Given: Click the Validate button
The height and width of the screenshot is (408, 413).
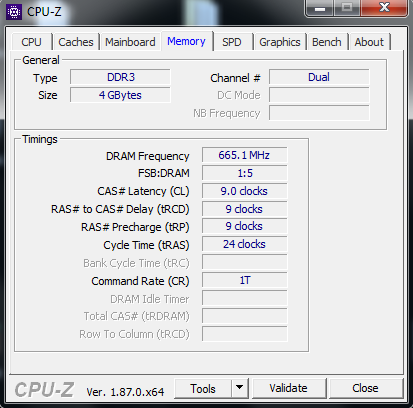Looking at the screenshot, I should [x=288, y=388].
